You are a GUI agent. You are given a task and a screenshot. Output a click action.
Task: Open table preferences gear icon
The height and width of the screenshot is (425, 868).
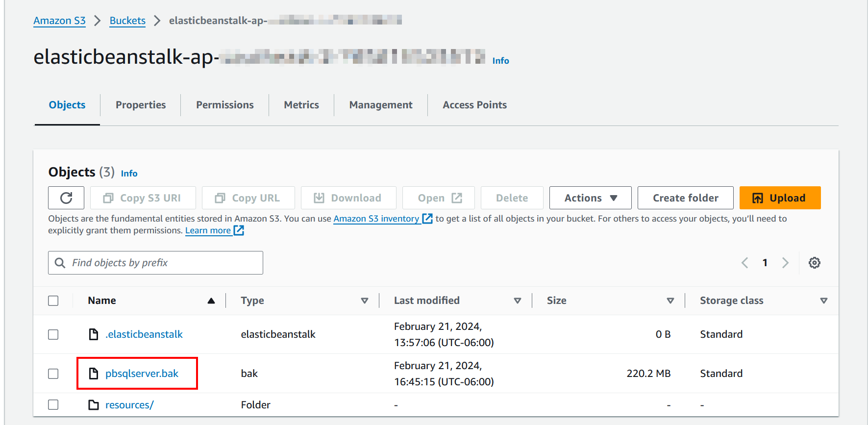(x=814, y=263)
